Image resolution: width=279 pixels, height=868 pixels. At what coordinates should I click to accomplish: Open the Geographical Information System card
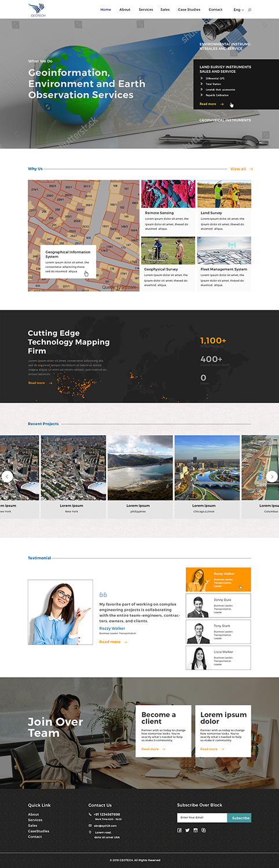pyautogui.click(x=68, y=262)
